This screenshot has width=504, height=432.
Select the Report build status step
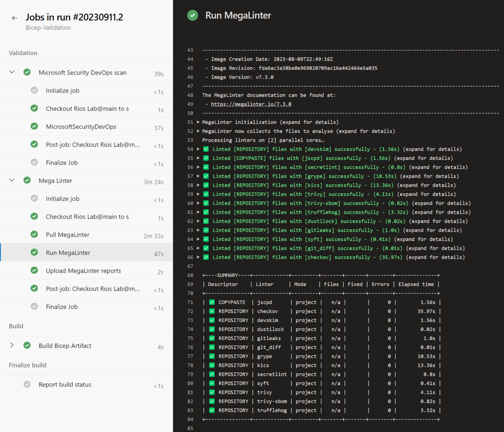pyautogui.click(x=65, y=384)
